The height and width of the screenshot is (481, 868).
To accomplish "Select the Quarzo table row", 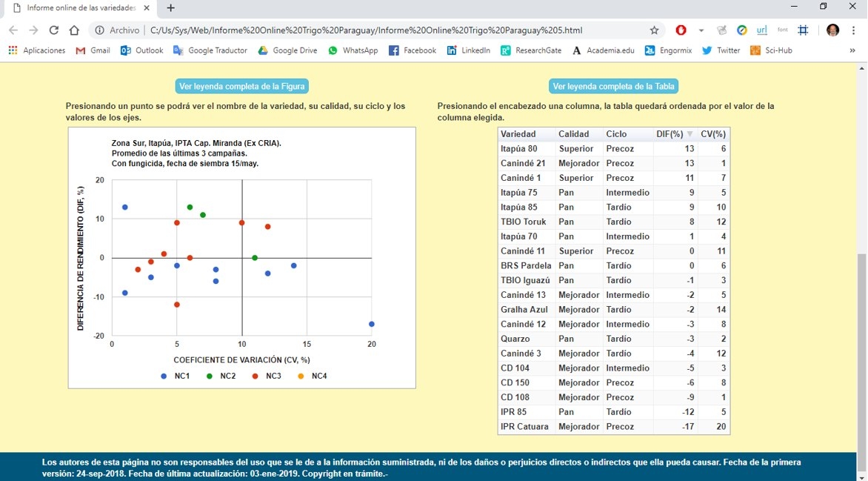I will (x=613, y=339).
